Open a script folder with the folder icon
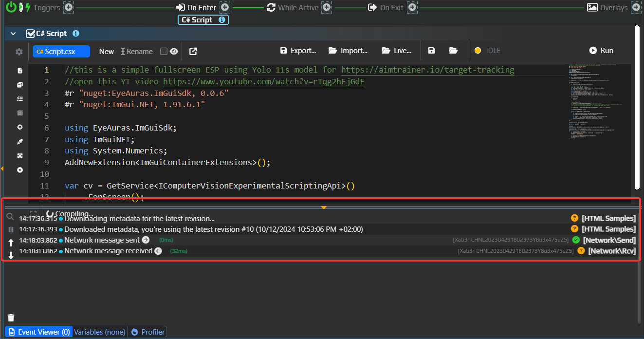This screenshot has height=339, width=644. (x=453, y=51)
